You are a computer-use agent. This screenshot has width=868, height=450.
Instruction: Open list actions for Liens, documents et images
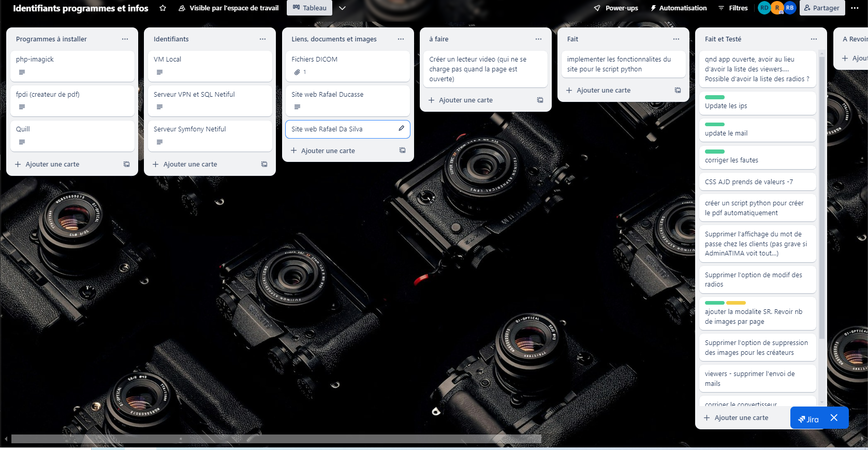coord(401,39)
